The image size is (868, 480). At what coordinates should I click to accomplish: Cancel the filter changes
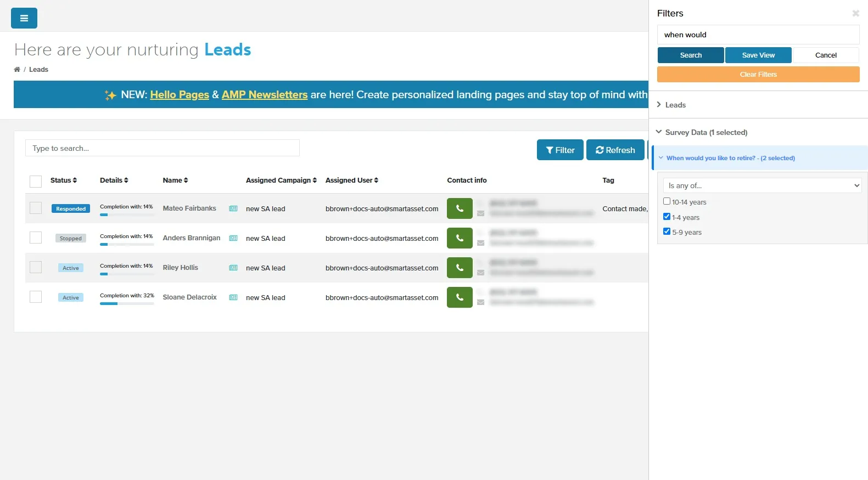[826, 55]
